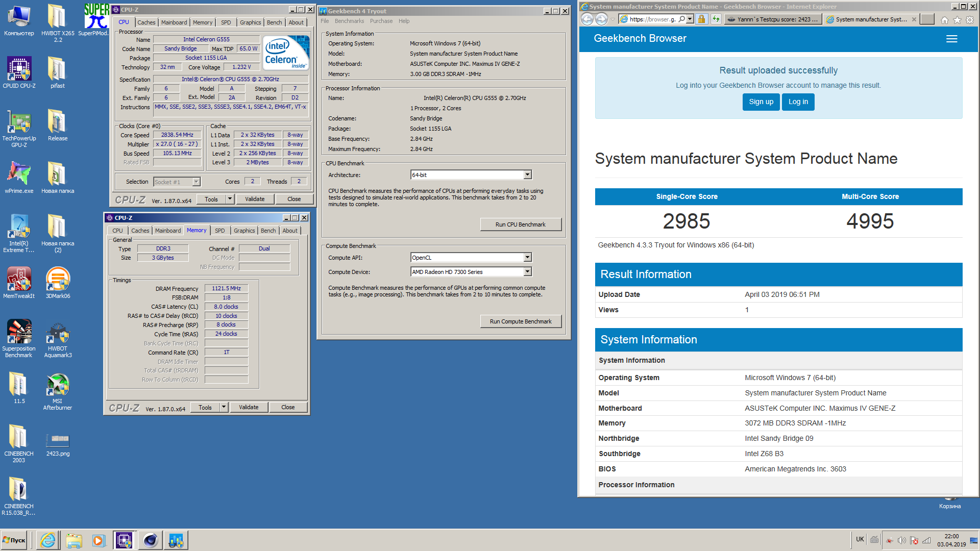Open the 3DMark06 desktop shortcut
Screen dimensions: 980x551
pyautogui.click(x=58, y=283)
